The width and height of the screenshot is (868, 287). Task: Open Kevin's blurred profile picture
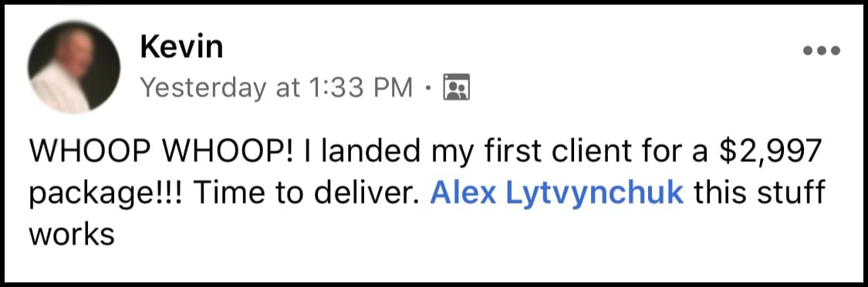point(74,67)
